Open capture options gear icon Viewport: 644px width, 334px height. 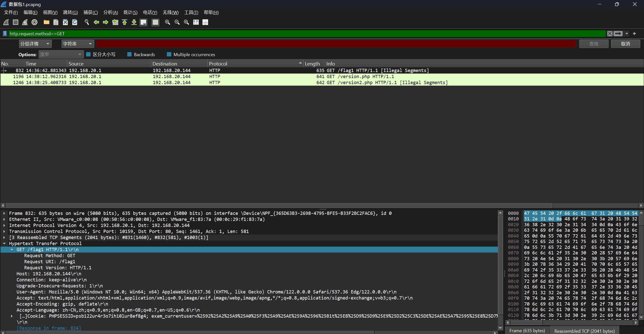click(x=34, y=22)
